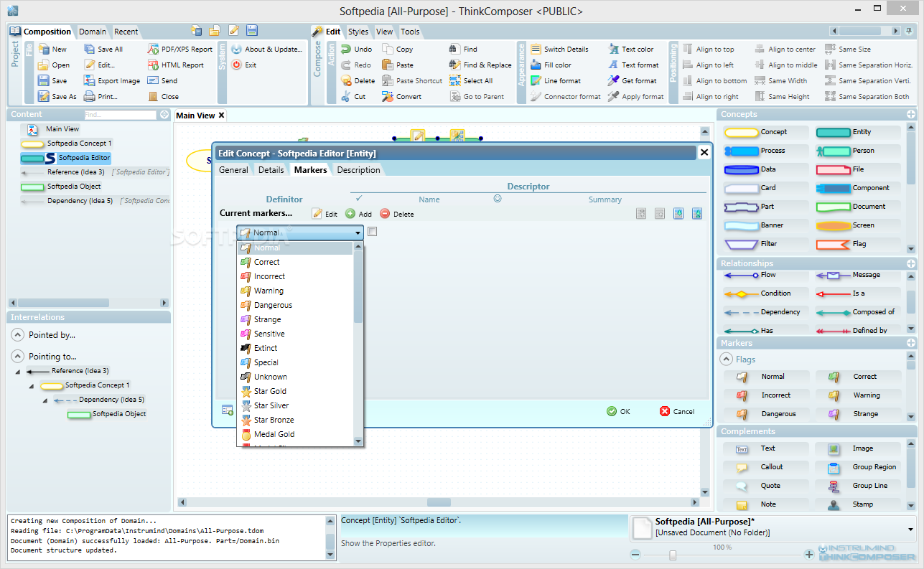Click the zoom slider handle
Image resolution: width=924 pixels, height=569 pixels.
pos(673,555)
